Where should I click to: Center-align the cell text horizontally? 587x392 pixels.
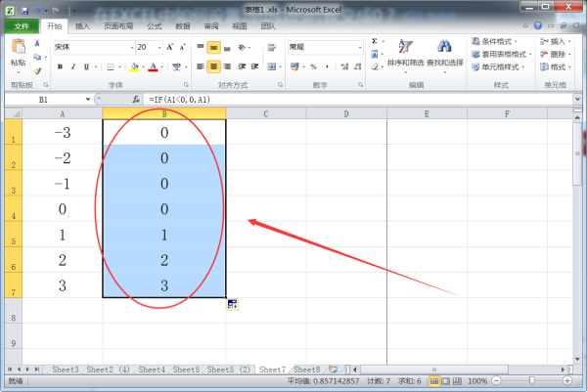213,66
